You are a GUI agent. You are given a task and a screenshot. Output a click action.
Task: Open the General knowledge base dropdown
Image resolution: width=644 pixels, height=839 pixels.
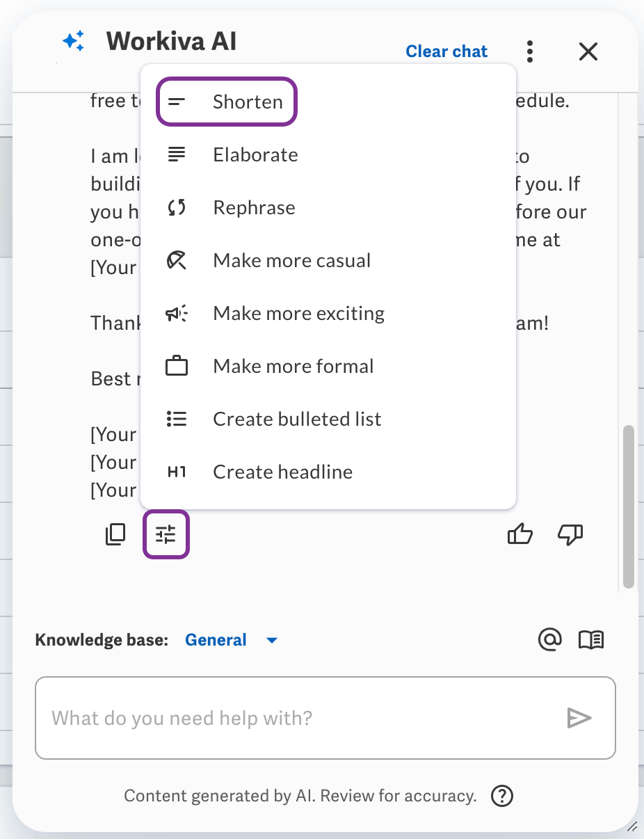pyautogui.click(x=230, y=639)
